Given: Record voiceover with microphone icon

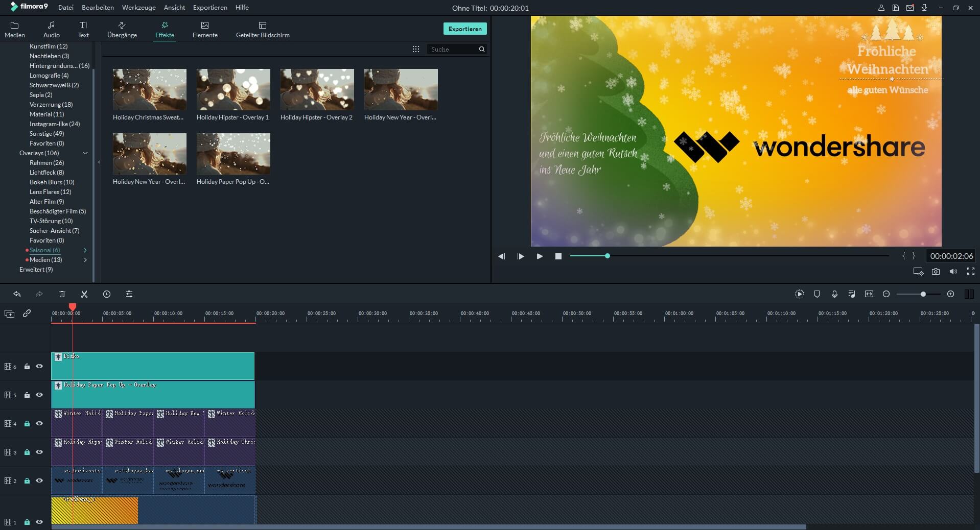Looking at the screenshot, I should coord(834,294).
